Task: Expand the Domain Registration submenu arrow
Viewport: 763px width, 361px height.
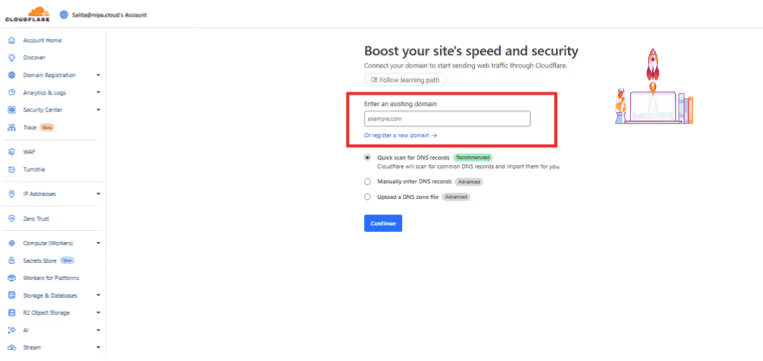Action: point(98,75)
